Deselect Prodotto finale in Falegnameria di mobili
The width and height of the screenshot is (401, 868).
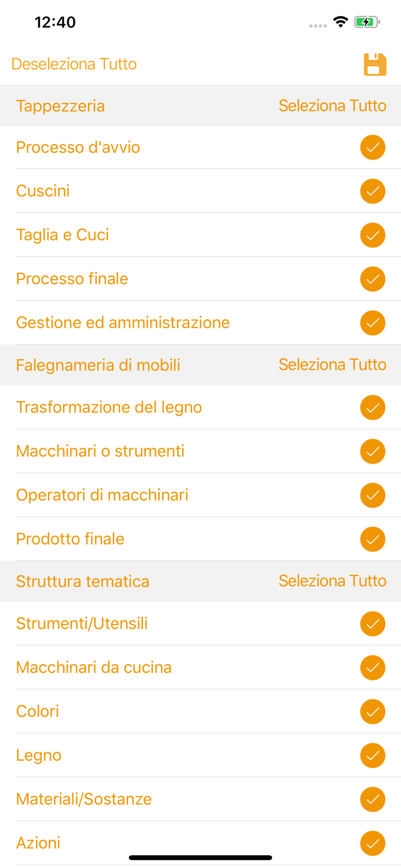coord(373,539)
